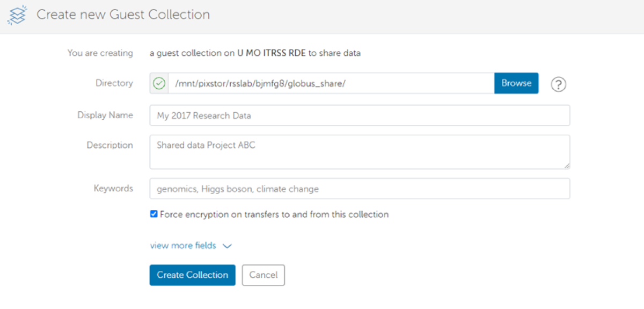Select the Keywords input field
Screen dimensions: 644x309
coord(360,189)
